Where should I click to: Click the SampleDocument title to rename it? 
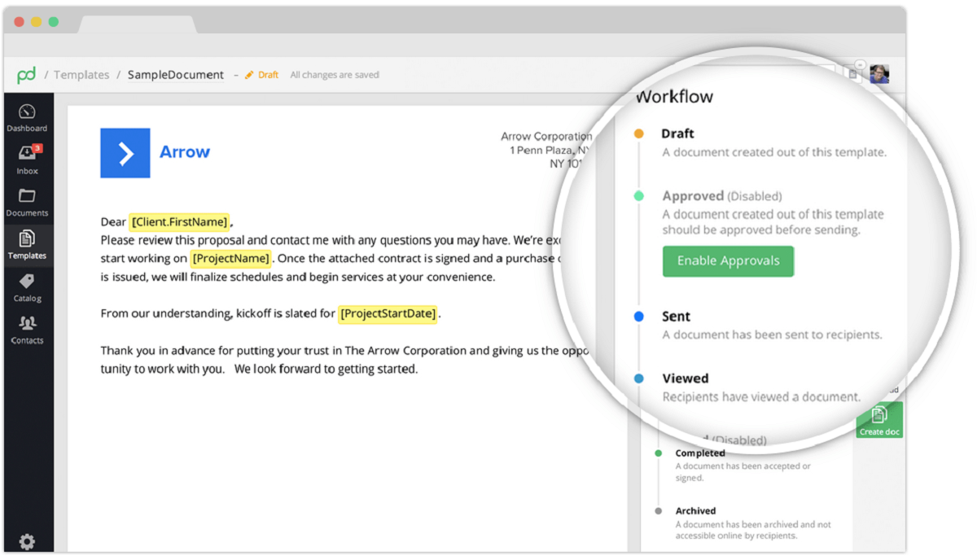[176, 74]
